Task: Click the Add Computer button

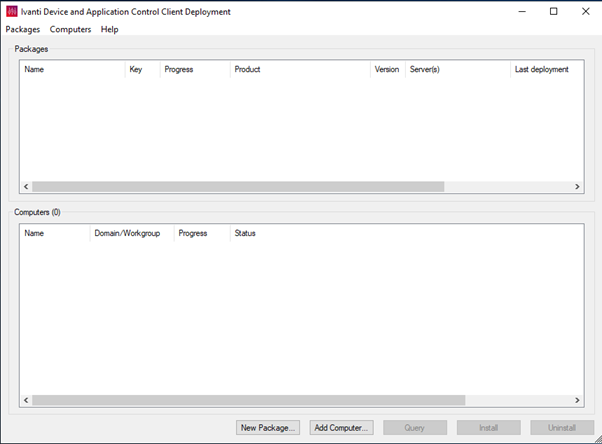Action: point(341,428)
